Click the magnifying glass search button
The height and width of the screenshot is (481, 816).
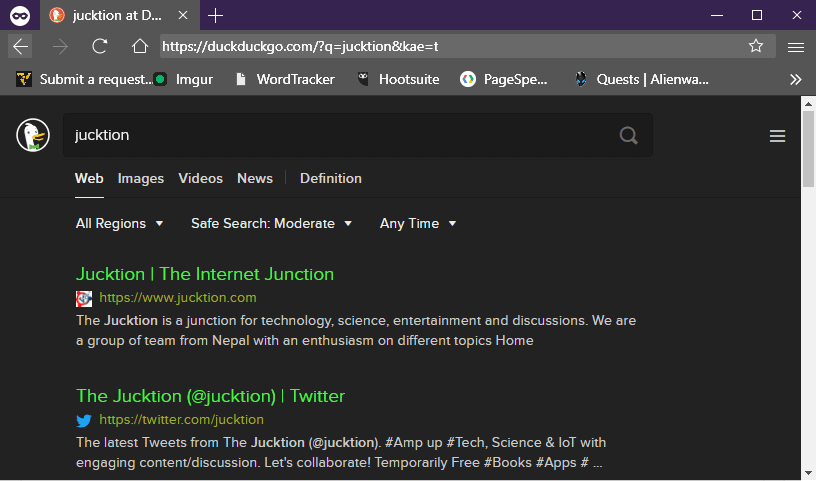coord(628,135)
